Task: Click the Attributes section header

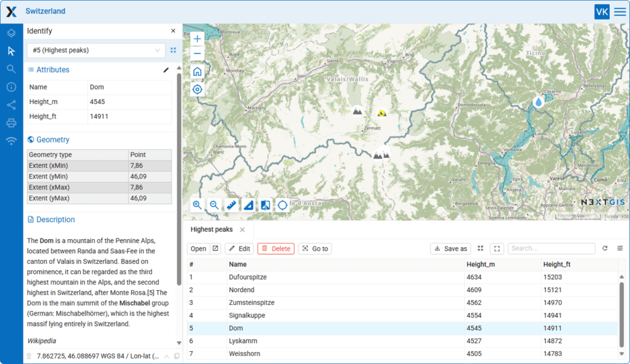Action: point(53,70)
